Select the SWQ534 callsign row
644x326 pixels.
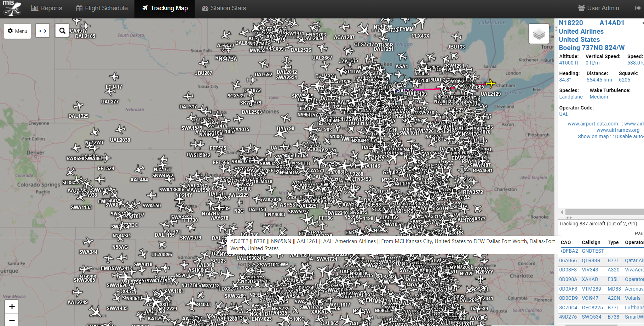(591, 317)
